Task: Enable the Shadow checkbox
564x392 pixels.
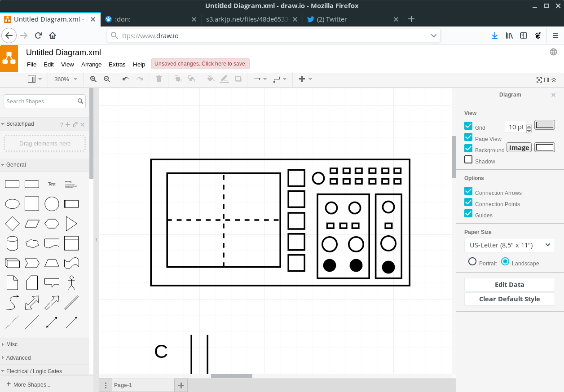Action: pos(468,160)
